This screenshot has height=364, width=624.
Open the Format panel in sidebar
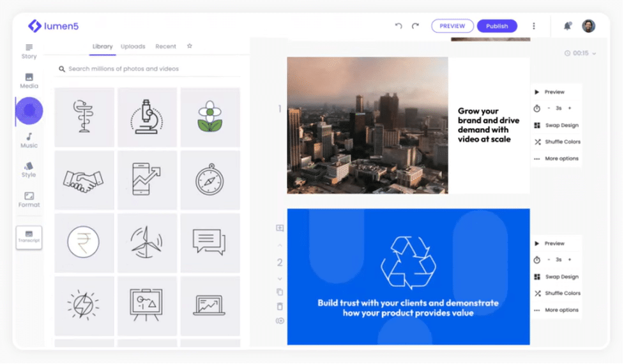pyautogui.click(x=29, y=200)
